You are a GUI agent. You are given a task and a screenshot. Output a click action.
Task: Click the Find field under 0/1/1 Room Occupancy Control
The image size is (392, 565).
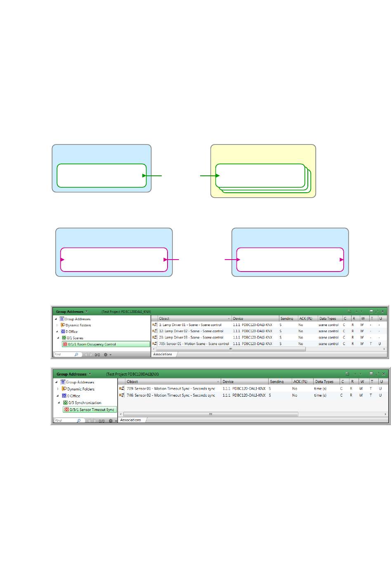pos(64,355)
